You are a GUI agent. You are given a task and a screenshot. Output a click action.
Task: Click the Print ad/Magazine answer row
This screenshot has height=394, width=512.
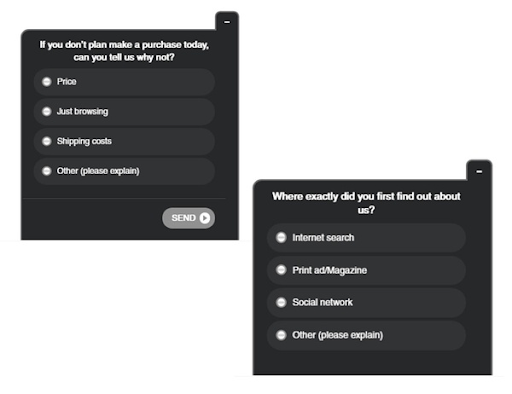(x=366, y=270)
